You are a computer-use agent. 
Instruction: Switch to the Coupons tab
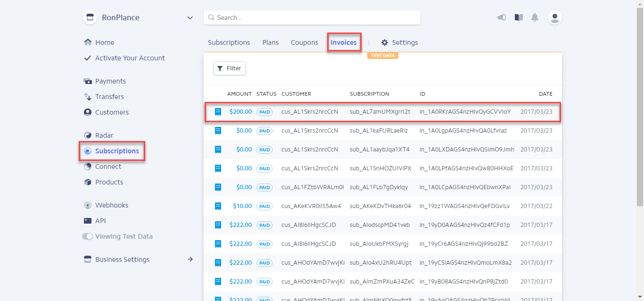pyautogui.click(x=305, y=42)
